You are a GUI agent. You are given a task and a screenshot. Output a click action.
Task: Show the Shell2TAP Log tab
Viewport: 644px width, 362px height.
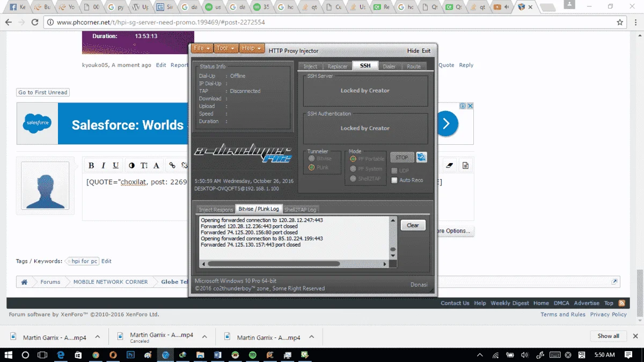point(300,210)
